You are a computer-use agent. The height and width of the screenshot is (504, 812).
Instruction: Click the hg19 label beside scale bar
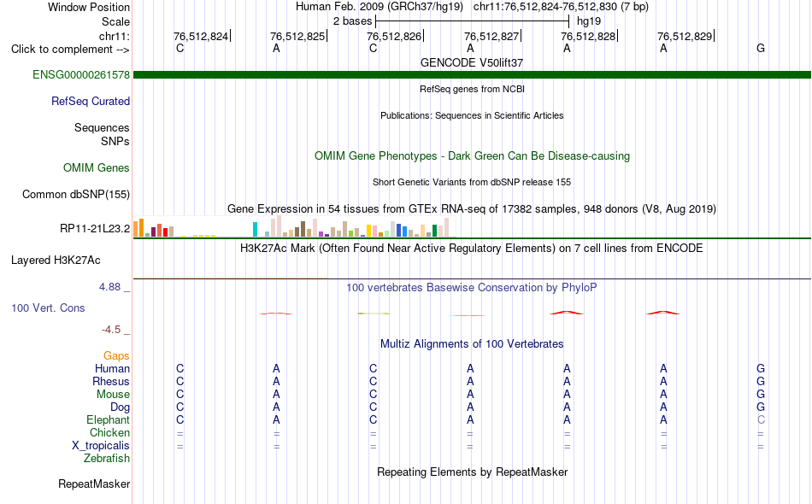(589, 21)
